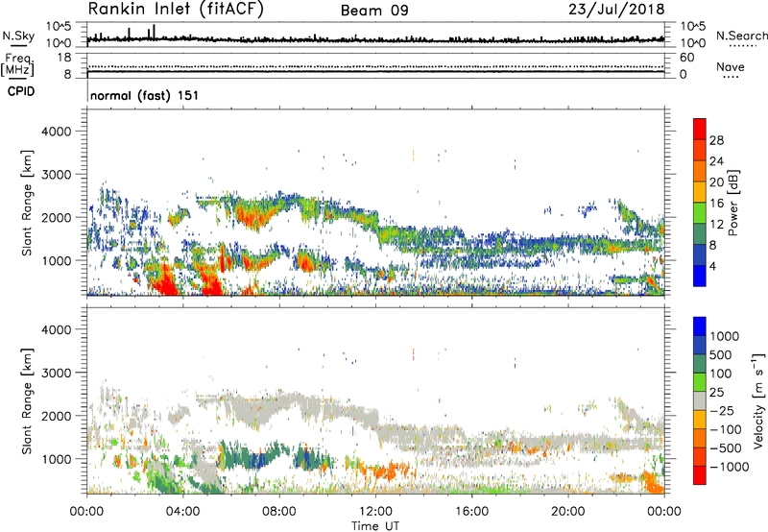Click the 'CPID' row label
This screenshot has width=768, height=532.
[21, 91]
